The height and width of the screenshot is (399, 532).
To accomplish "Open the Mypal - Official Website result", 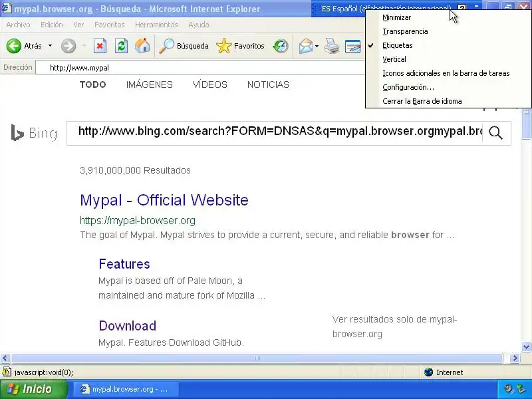I will coord(164,200).
